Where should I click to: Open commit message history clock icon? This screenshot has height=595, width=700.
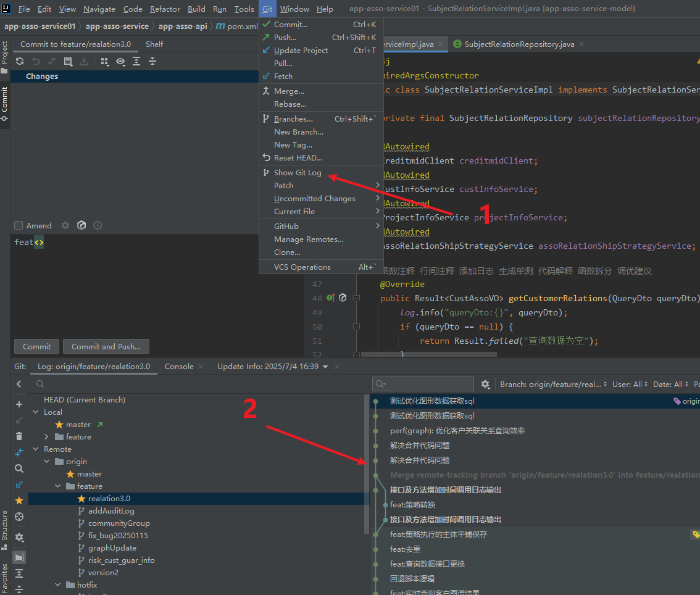[x=98, y=225]
